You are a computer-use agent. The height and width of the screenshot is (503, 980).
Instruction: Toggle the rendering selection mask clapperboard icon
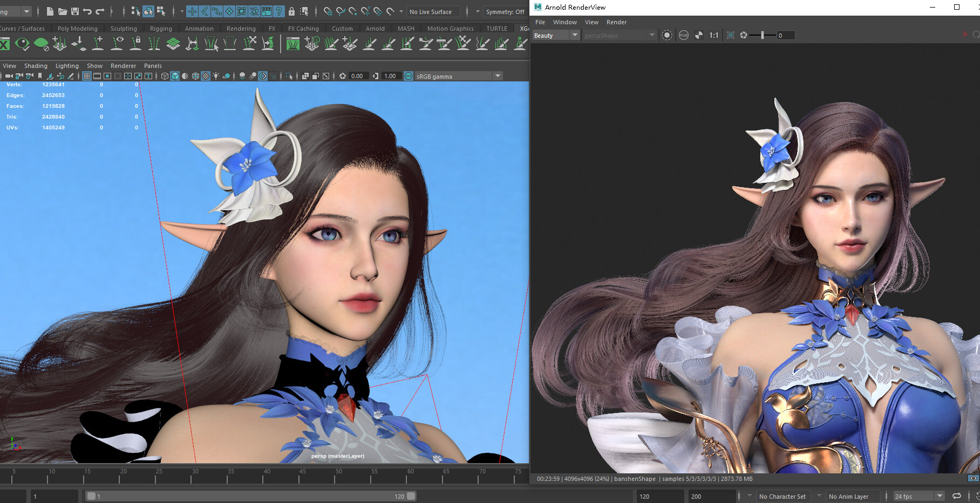(x=267, y=11)
